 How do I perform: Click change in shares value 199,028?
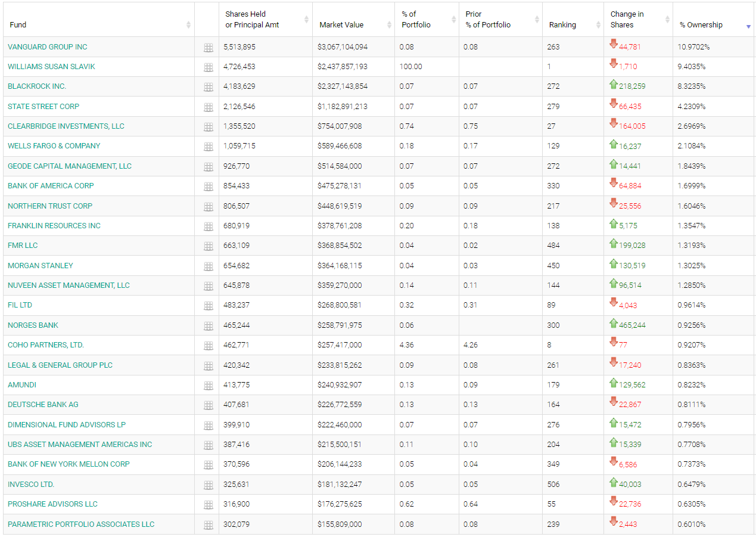[x=632, y=246]
